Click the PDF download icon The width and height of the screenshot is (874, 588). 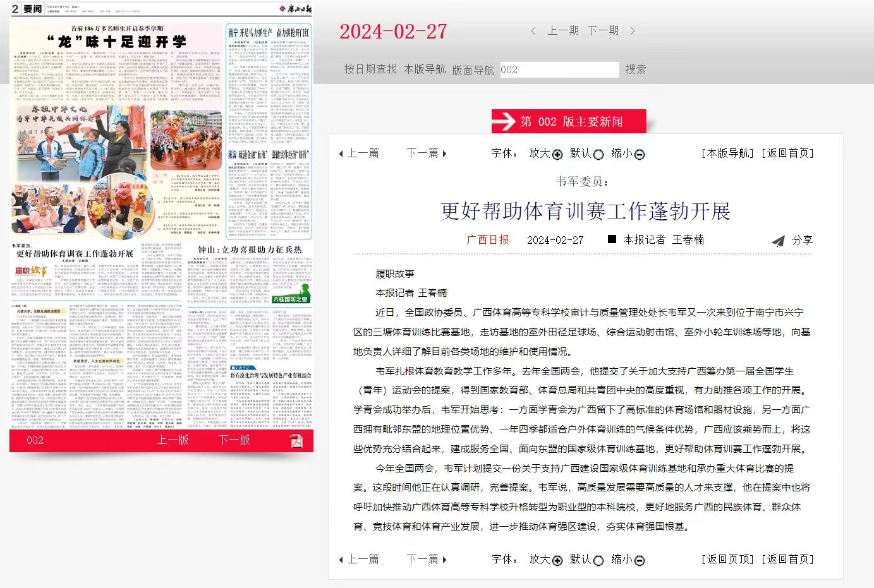[x=296, y=441]
